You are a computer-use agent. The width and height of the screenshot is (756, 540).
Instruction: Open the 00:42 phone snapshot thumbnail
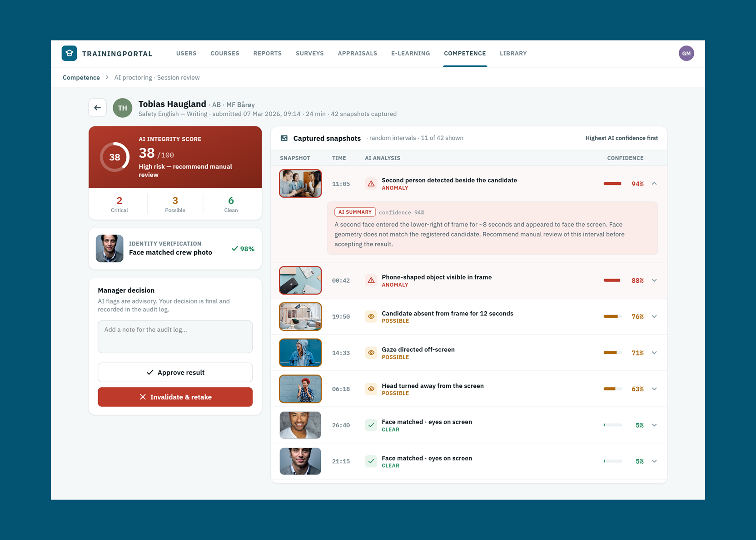(x=300, y=280)
